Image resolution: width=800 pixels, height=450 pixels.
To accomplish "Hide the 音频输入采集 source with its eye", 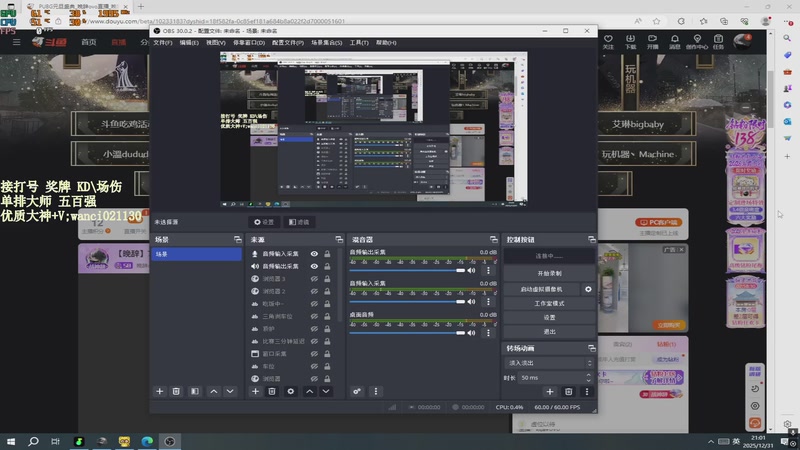I will coord(314,254).
